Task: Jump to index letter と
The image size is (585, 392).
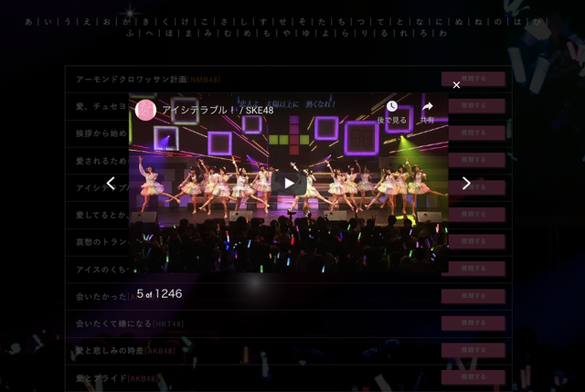Action: (x=400, y=22)
